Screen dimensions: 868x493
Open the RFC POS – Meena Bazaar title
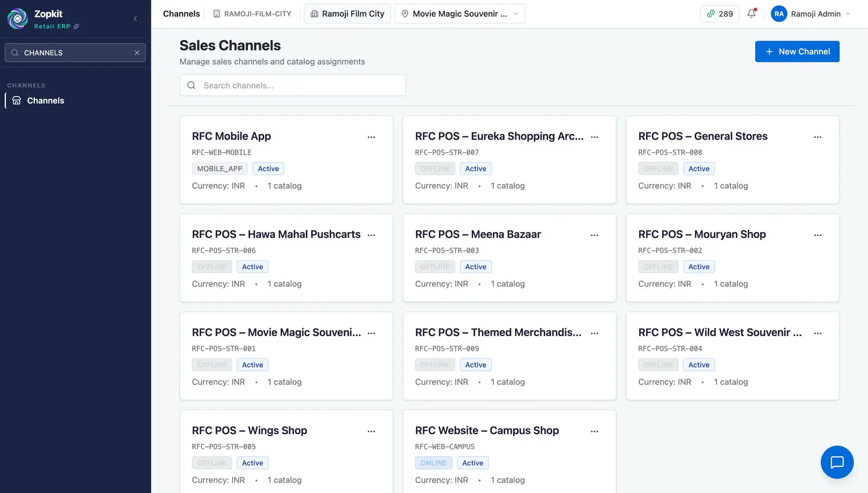[x=478, y=234]
